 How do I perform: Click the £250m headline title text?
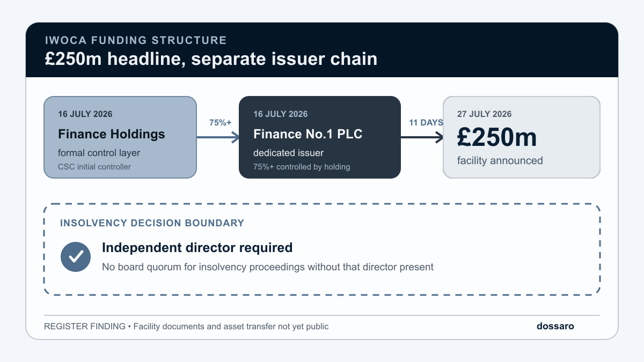coord(211,58)
